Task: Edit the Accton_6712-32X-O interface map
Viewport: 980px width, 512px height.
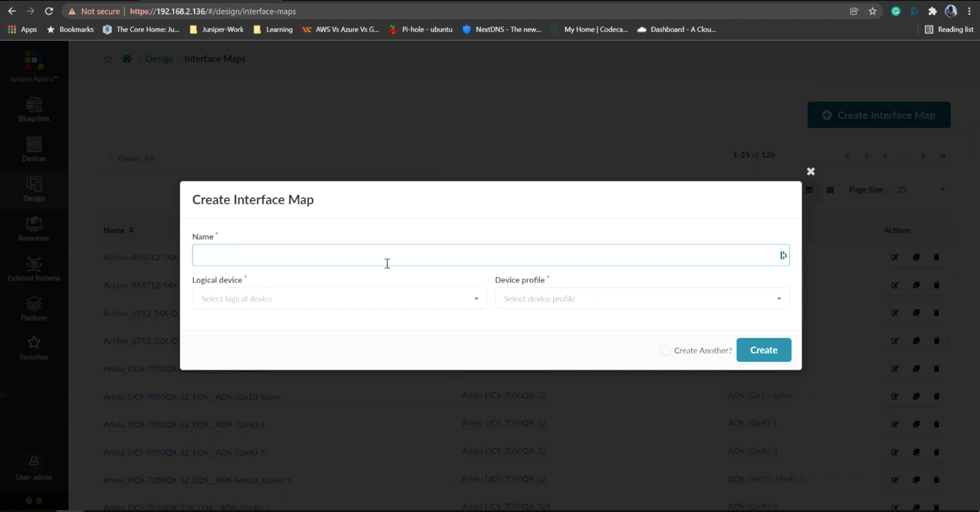Action: (895, 341)
